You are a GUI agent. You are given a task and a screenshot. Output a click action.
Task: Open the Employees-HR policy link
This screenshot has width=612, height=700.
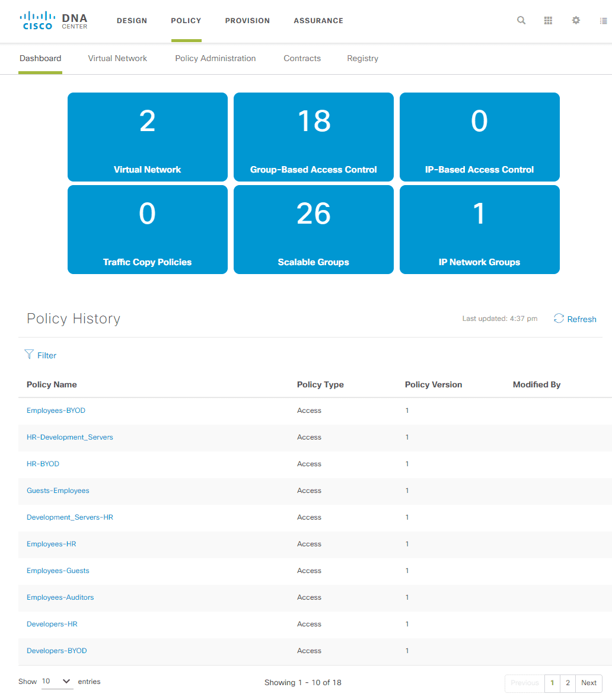52,544
